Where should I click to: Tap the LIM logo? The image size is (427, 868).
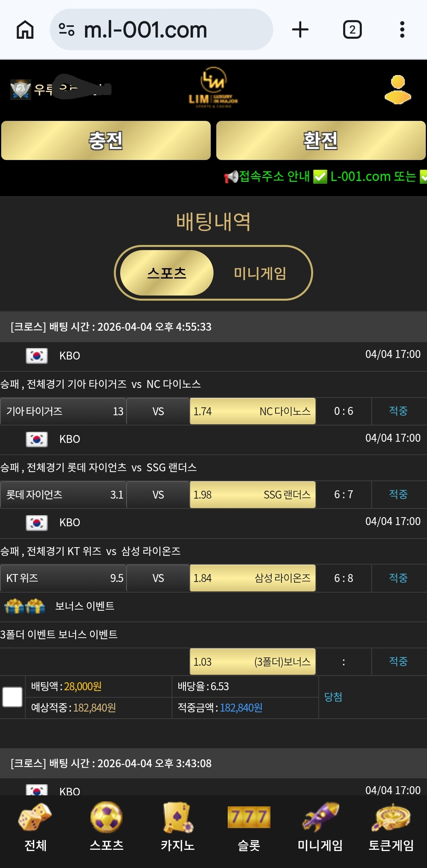pyautogui.click(x=213, y=87)
